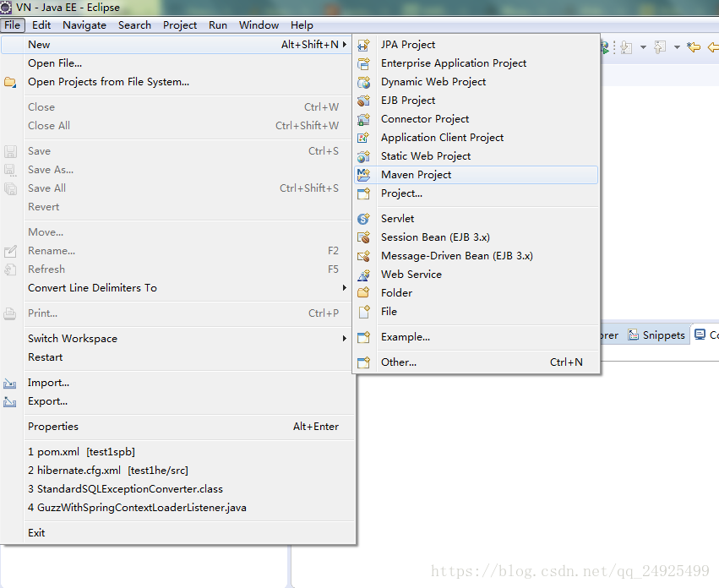Choose Other... Ctrl+N entry
Screen dimensions: 719x588
click(x=476, y=362)
